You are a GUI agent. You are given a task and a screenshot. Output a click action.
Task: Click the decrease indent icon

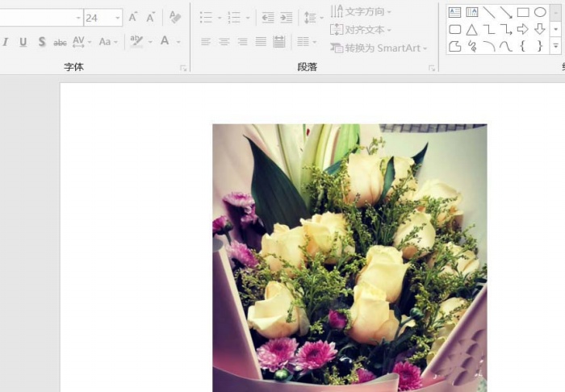point(268,17)
